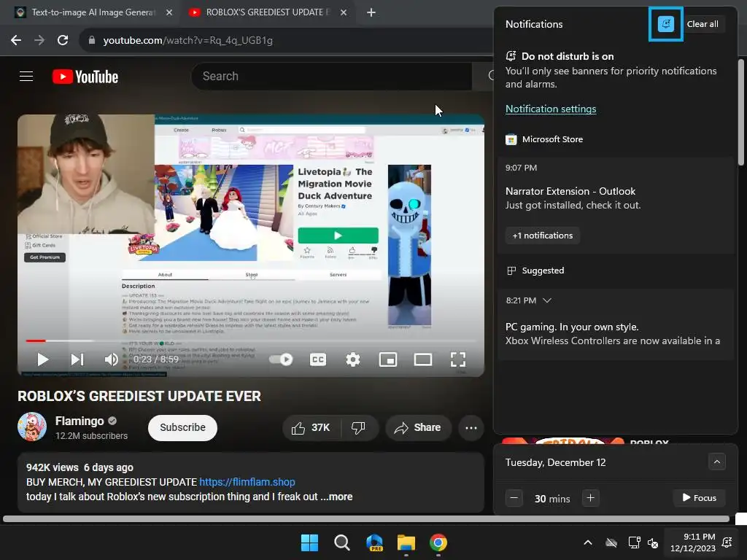Start a Focus session

pyautogui.click(x=699, y=497)
